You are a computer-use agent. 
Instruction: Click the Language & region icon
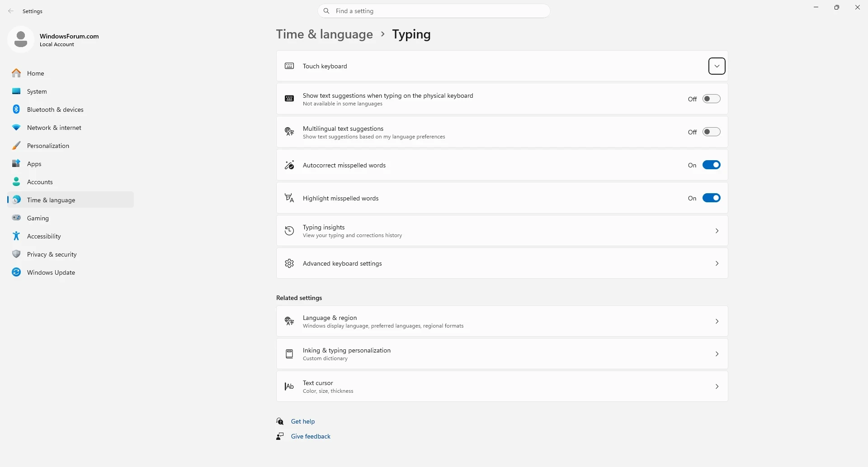tap(289, 321)
